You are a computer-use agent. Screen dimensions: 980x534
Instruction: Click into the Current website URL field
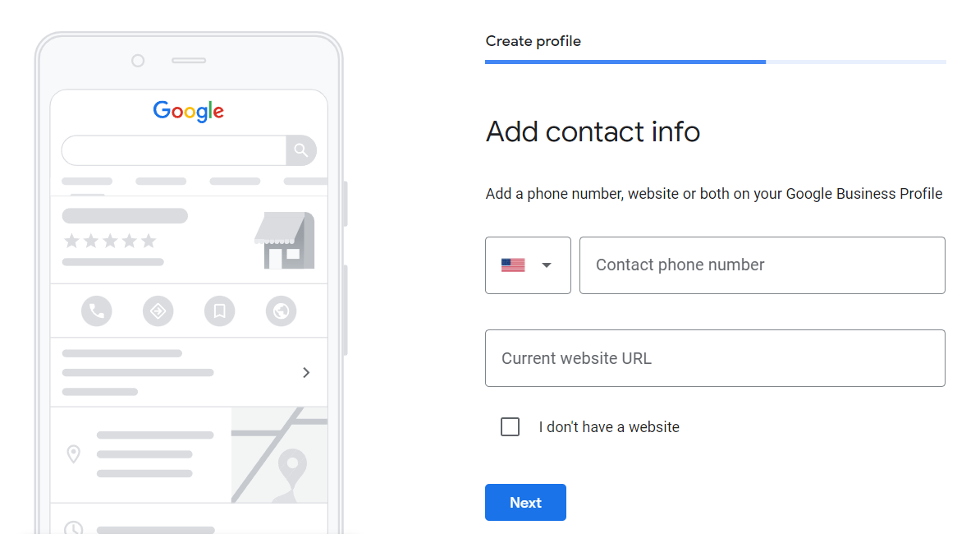pos(715,358)
